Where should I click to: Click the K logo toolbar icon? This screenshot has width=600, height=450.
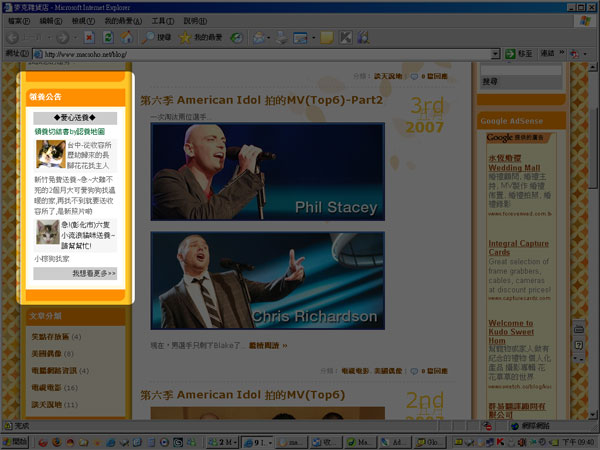point(346,37)
